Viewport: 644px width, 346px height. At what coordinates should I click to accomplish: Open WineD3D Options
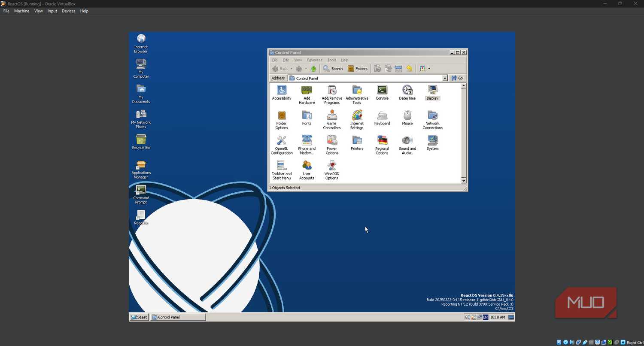[x=332, y=170]
